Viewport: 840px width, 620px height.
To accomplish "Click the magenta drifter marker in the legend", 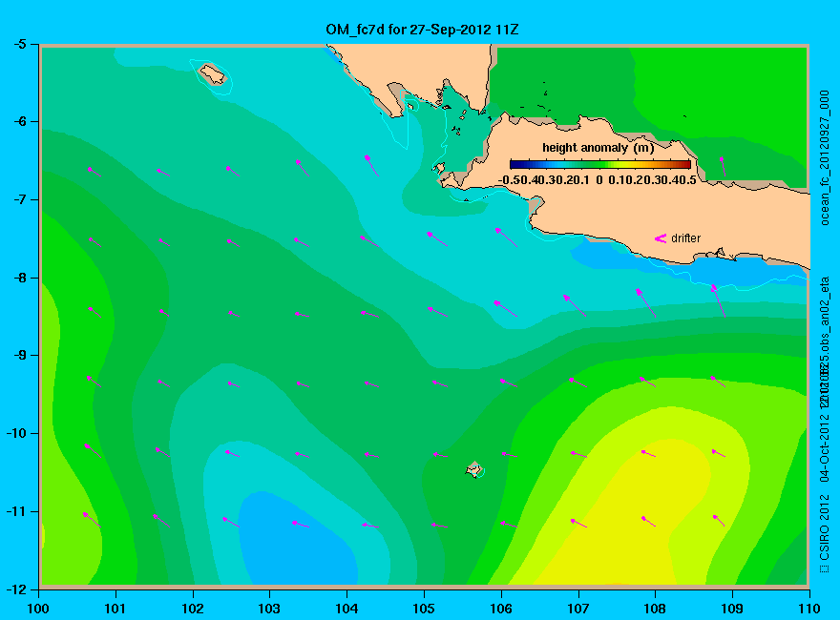I will coord(661,238).
